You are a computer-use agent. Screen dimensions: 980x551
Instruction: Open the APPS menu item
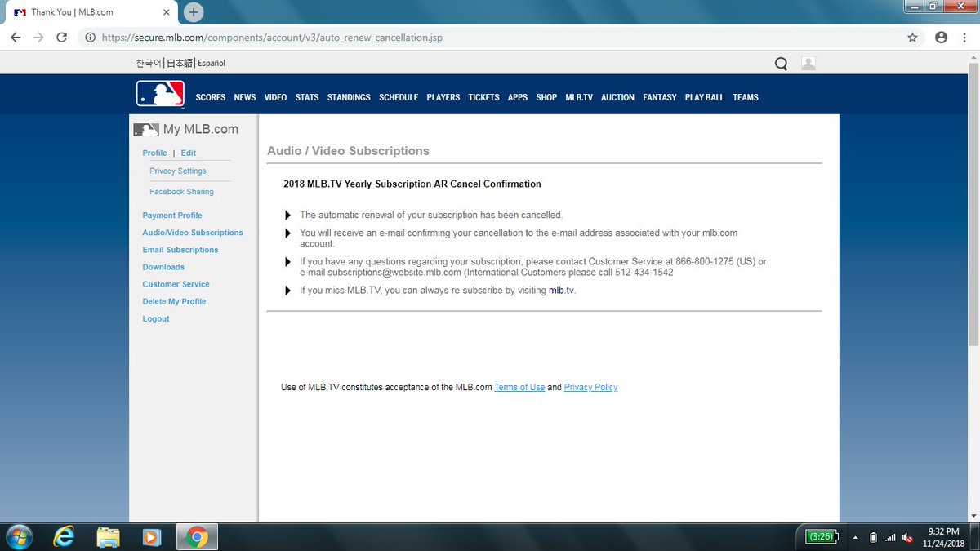point(518,97)
